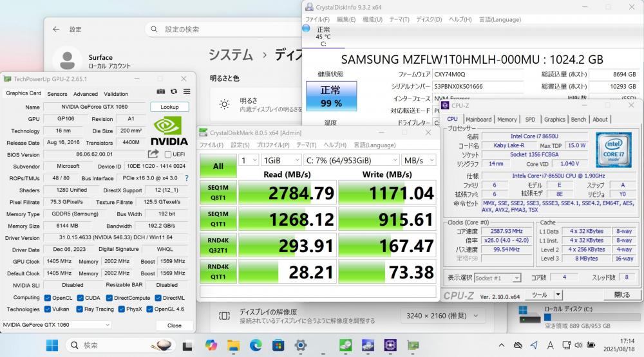Toggle the Vulkan checkbox
This screenshot has width=644, height=357.
click(48, 309)
